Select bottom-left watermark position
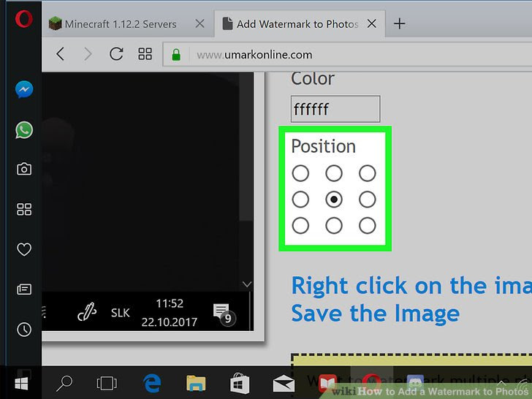Viewport: 532px width, 399px height. tap(300, 225)
